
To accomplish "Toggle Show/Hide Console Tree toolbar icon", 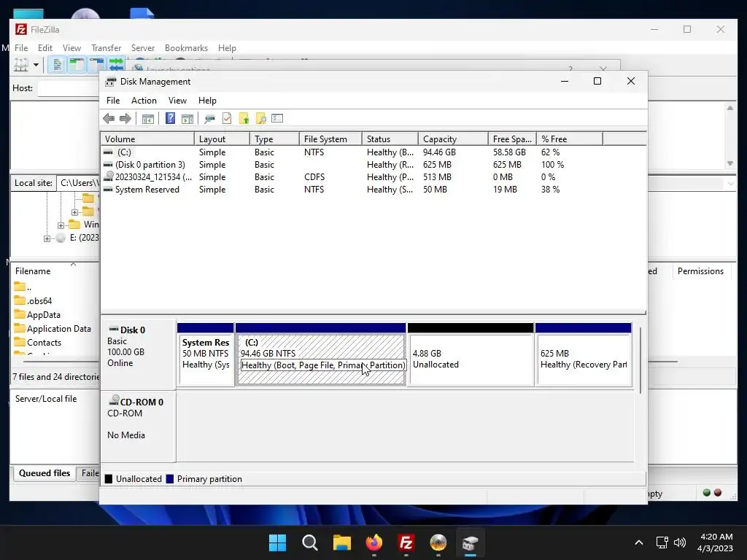I will click(x=147, y=119).
